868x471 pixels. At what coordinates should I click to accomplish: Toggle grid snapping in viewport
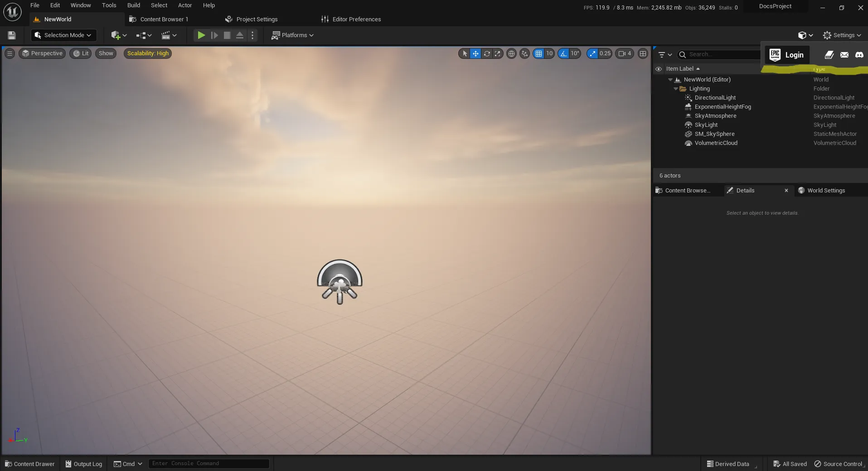pyautogui.click(x=539, y=53)
